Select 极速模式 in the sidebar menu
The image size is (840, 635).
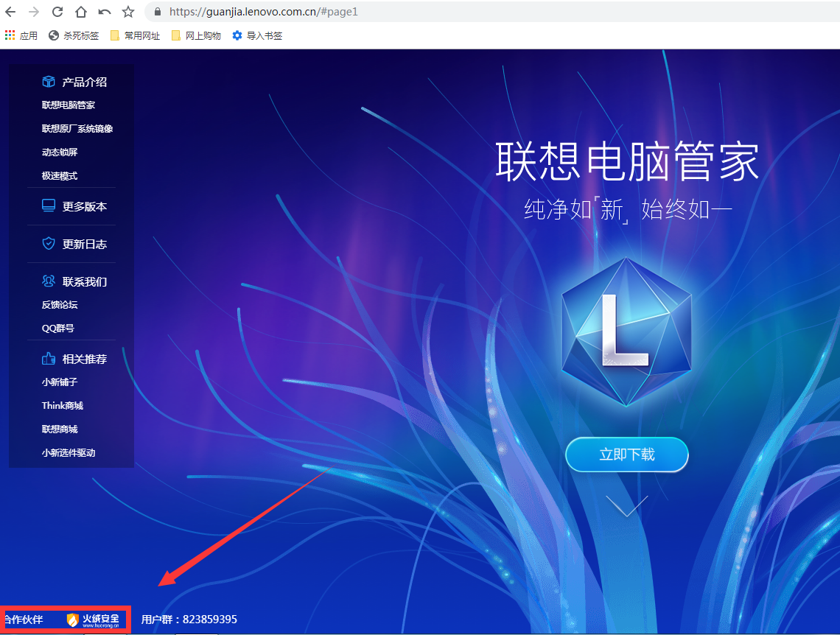pos(60,175)
